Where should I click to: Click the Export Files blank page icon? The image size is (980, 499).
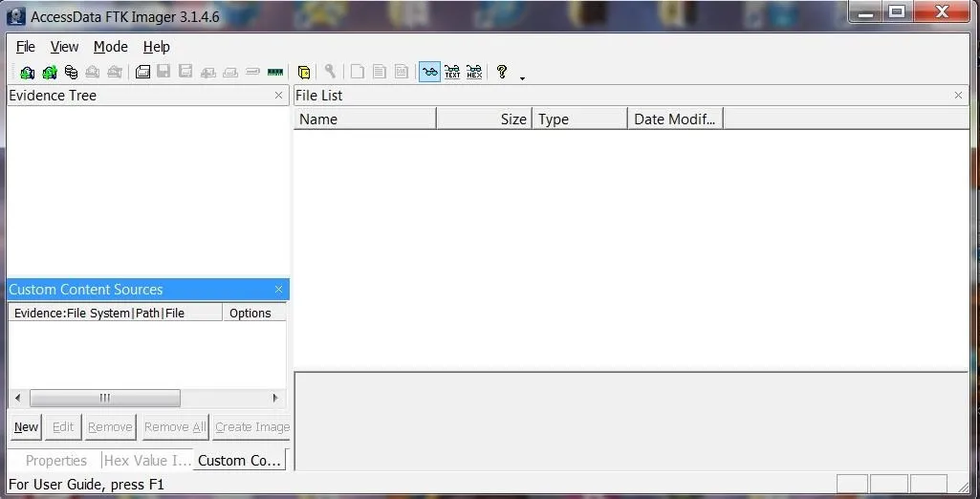point(358,72)
